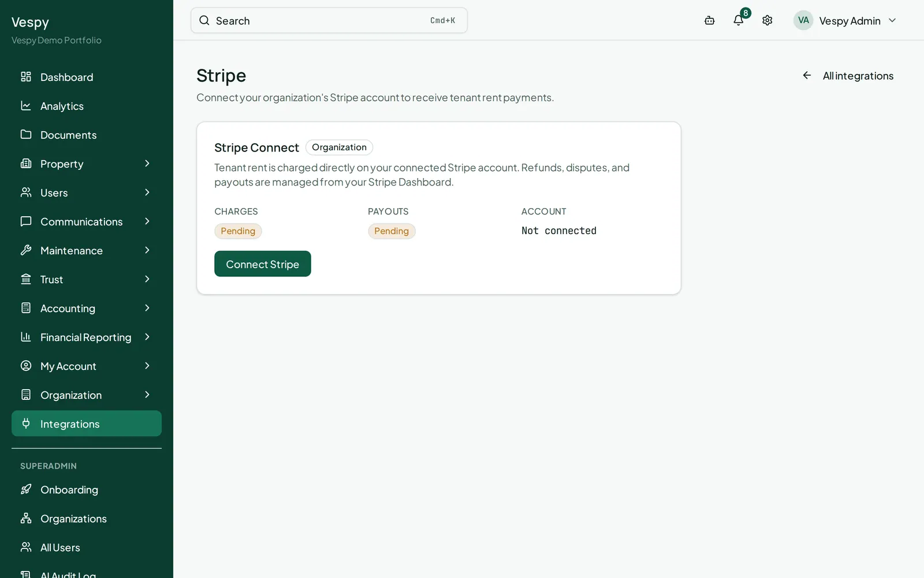Screen dimensions: 924x578
Task: Expand the Maintenance submenu chevron
Action: [x=147, y=250]
